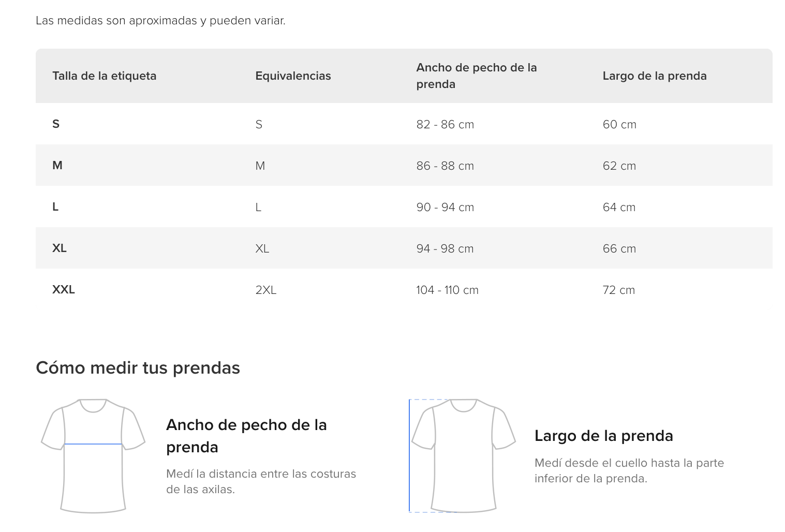Viewport: 785px width, 532px height.
Task: Select 'Talla de la etiqueta' column header
Action: click(104, 76)
